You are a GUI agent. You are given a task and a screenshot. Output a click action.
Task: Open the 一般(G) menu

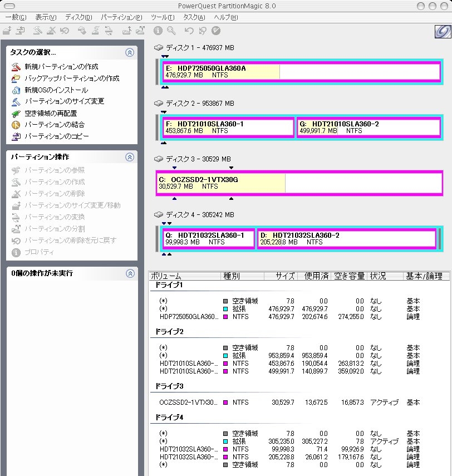pos(16,17)
